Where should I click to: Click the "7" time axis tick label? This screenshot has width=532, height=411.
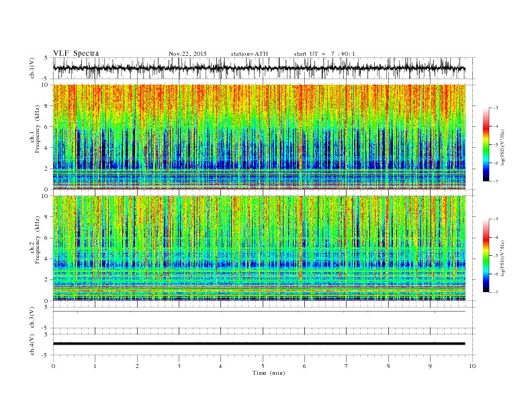point(347,366)
